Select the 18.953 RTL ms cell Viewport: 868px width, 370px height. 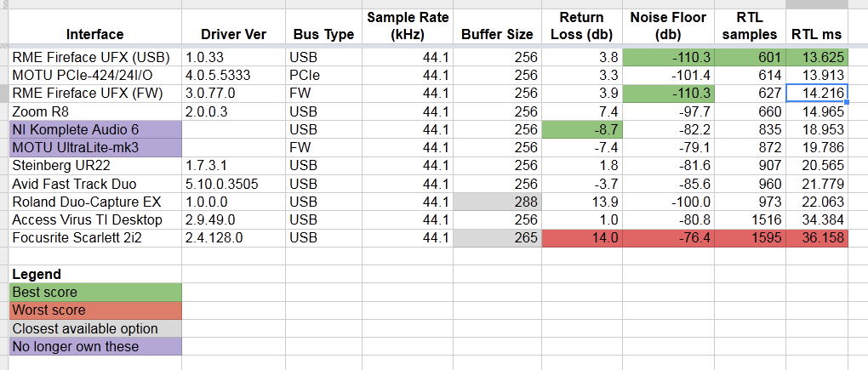(817, 130)
